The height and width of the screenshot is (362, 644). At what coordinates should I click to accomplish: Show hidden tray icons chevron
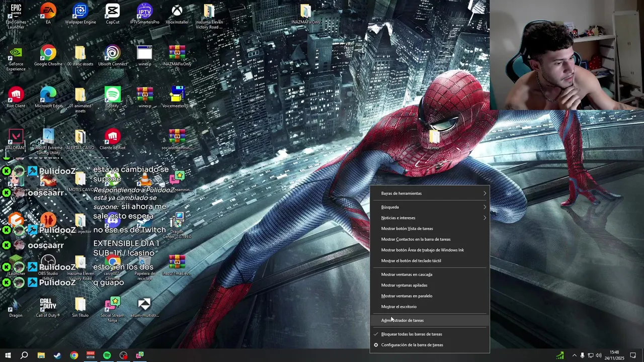[574, 355]
